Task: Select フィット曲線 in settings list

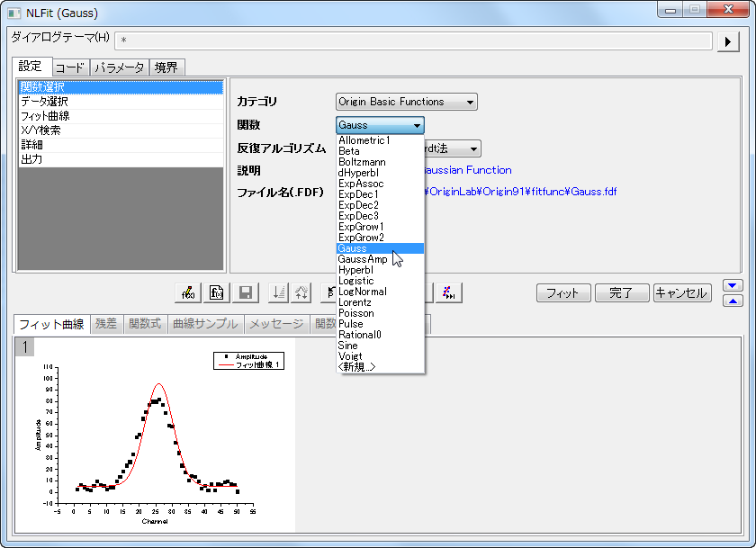Action: point(121,116)
